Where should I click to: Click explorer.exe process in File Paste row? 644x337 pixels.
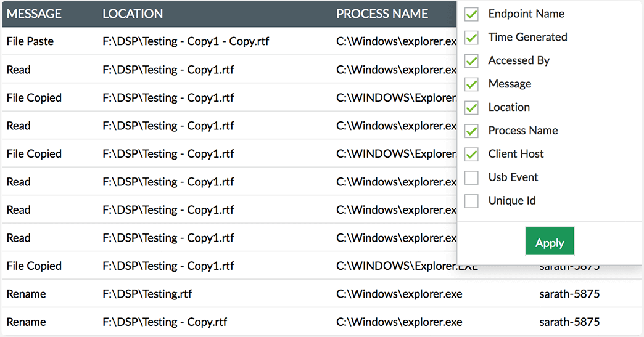pyautogui.click(x=397, y=41)
